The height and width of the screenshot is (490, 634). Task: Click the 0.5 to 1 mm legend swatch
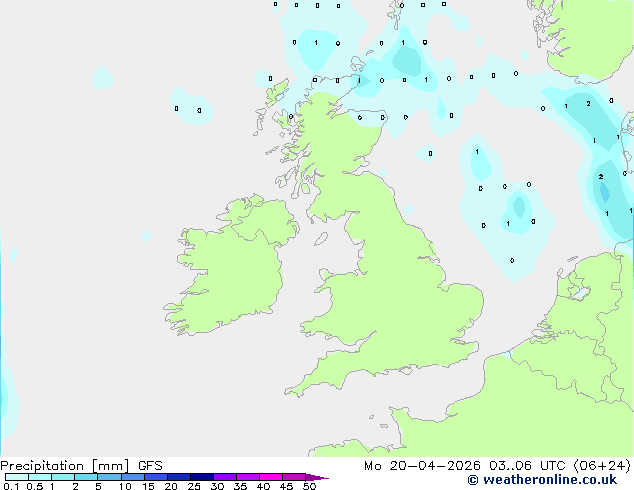pos(40,477)
